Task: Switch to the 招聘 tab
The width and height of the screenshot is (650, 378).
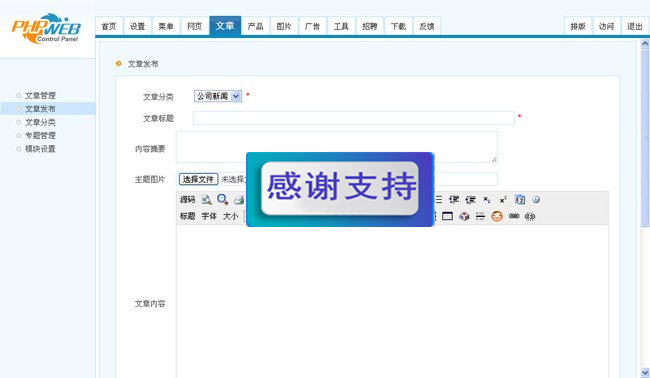Action: pos(370,27)
